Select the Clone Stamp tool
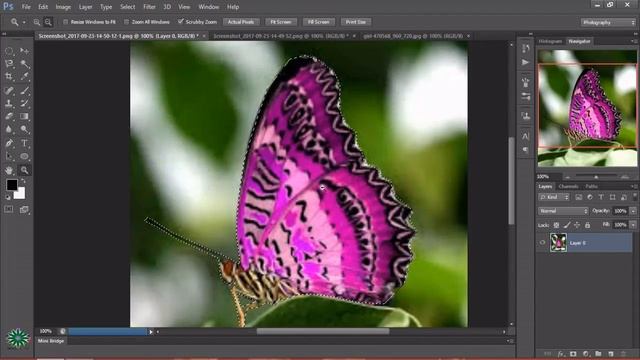The image size is (640, 360). coord(9,103)
